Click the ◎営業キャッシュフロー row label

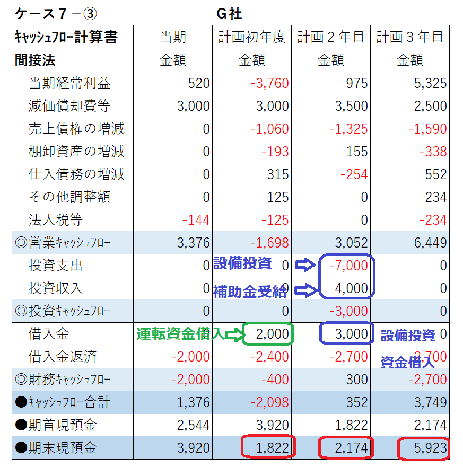click(63, 243)
